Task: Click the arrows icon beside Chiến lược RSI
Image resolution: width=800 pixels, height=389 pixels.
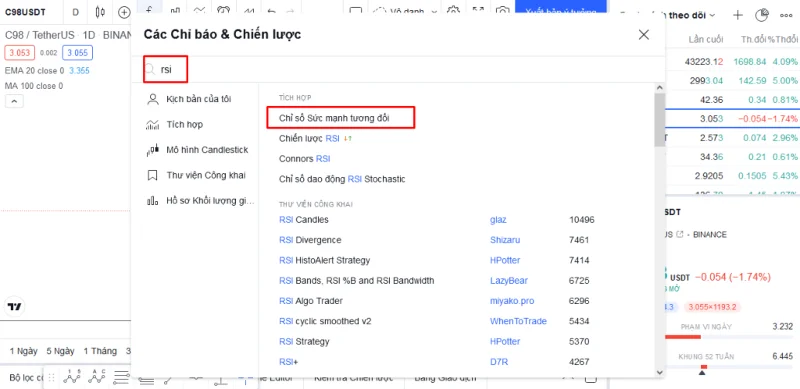Action: pos(347,138)
